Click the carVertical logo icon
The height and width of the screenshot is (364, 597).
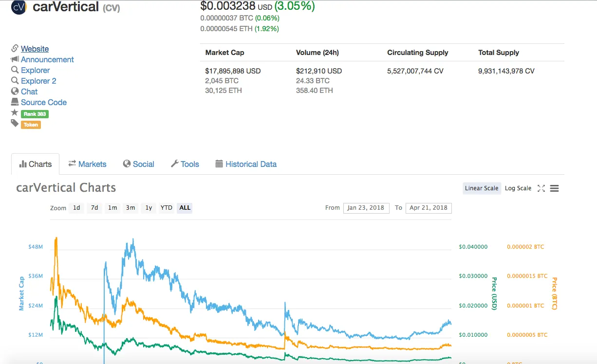click(19, 7)
